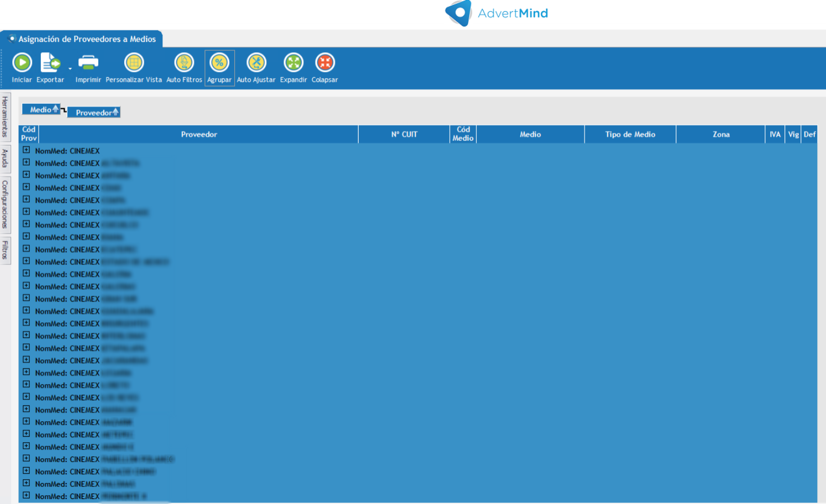This screenshot has width=826, height=504.
Task: Click the Colapsar icon to collapse groups
Action: coord(325,63)
